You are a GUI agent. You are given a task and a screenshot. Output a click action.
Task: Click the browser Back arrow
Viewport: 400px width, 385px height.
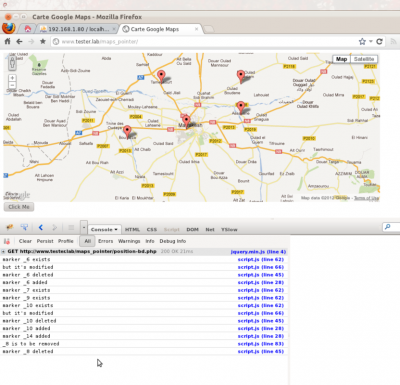(19, 41)
